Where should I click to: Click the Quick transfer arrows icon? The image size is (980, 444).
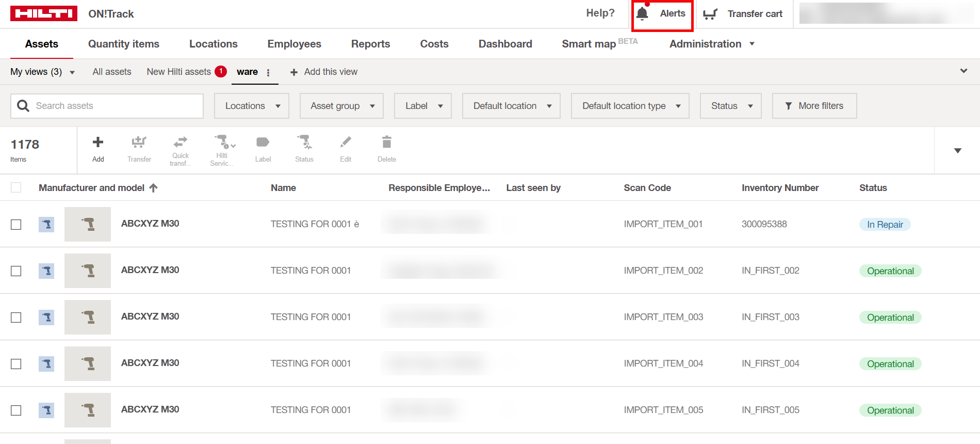[x=181, y=142]
